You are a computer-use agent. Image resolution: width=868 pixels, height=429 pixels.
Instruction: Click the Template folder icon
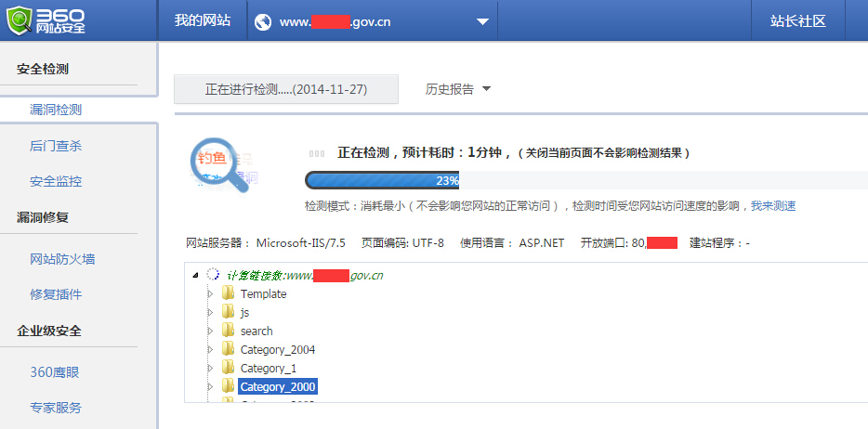228,293
